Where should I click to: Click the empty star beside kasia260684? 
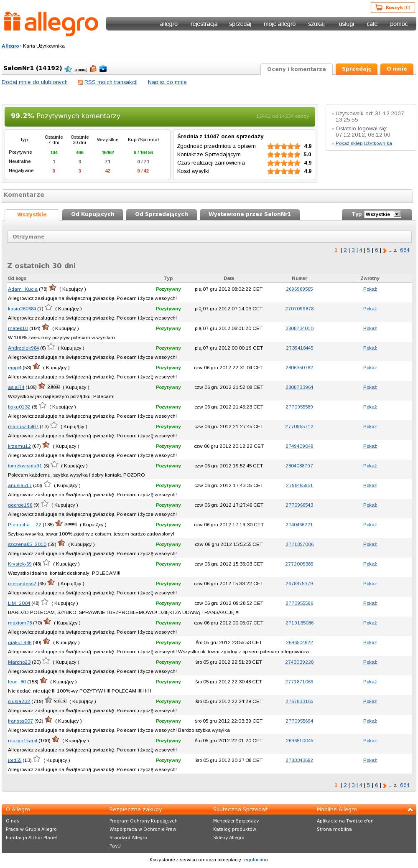48,307
